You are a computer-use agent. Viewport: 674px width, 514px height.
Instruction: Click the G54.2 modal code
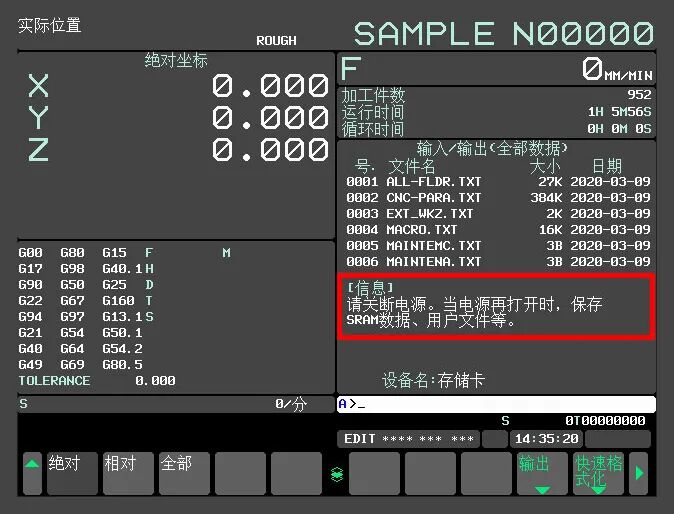pos(122,349)
